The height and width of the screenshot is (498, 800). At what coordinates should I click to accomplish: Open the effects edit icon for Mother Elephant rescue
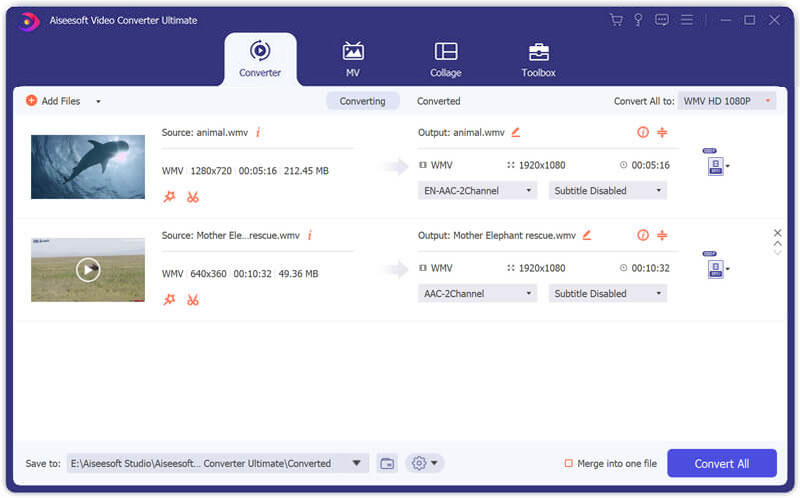(x=169, y=300)
